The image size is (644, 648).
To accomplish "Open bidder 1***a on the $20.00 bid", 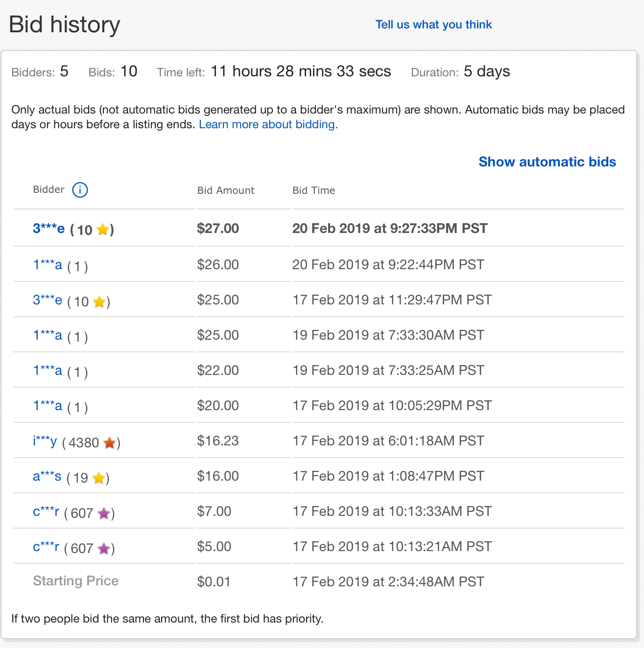I will coord(48,406).
